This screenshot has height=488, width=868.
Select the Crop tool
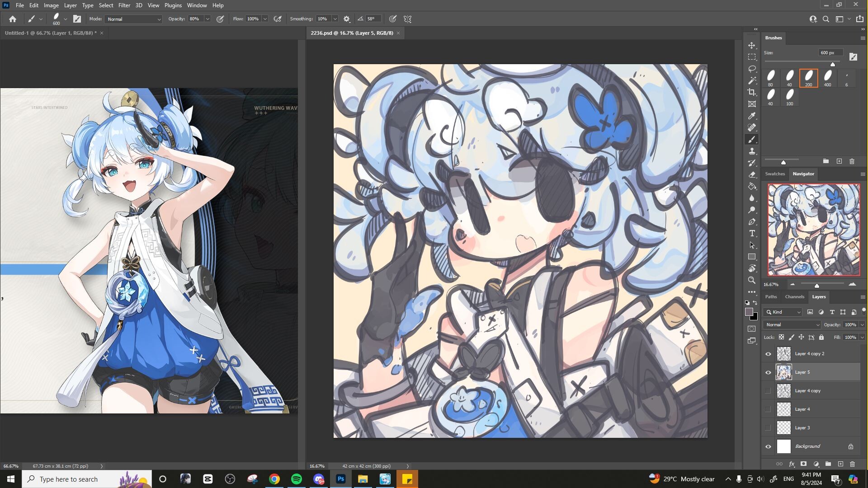pos(752,92)
